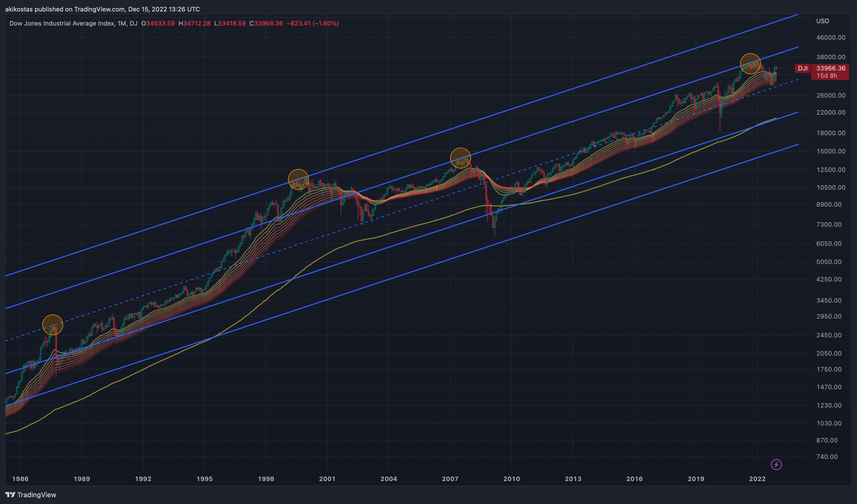Click the orange circle marker near 2000 peak

coord(298,179)
